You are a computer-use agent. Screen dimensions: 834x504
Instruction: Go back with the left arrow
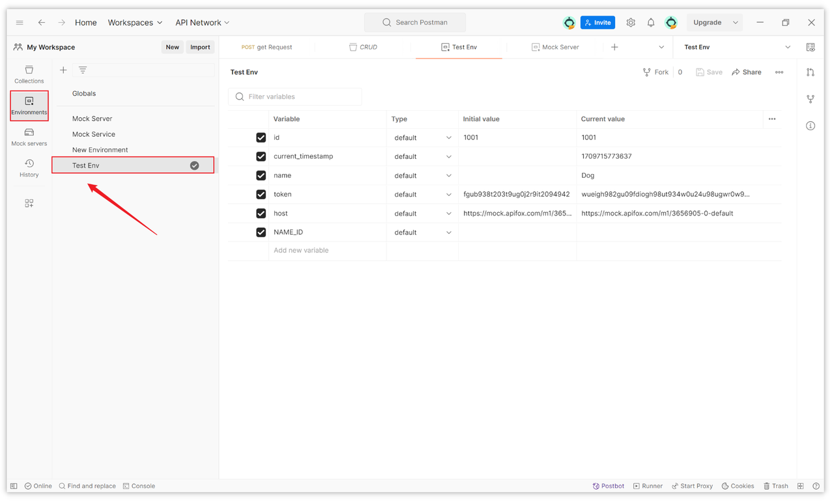point(41,22)
